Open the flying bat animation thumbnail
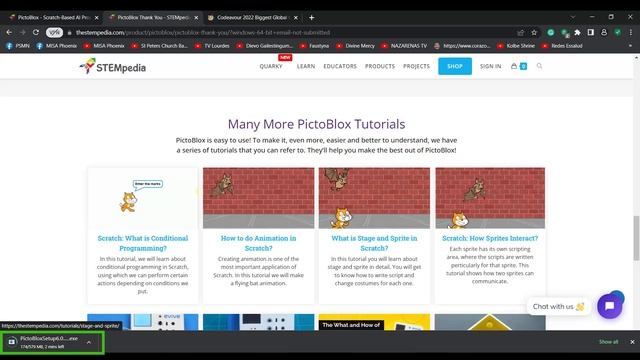 pyautogui.click(x=258, y=198)
